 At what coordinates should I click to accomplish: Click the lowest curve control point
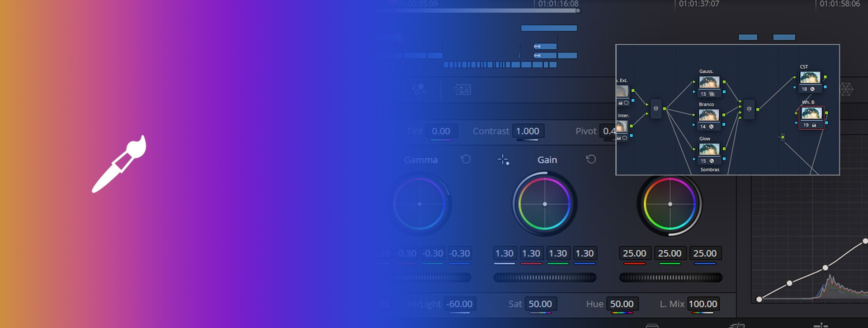[759, 299]
